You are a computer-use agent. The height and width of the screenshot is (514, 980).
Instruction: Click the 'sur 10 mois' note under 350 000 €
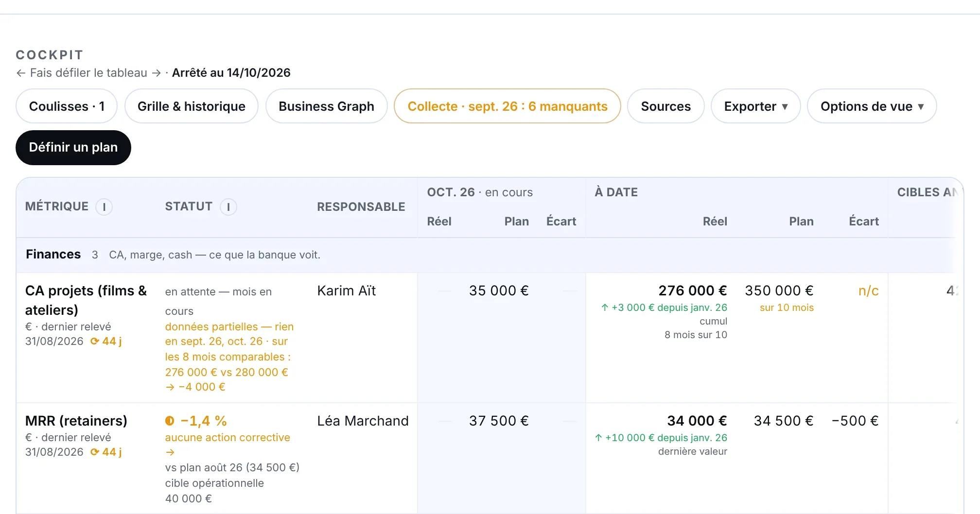(787, 308)
